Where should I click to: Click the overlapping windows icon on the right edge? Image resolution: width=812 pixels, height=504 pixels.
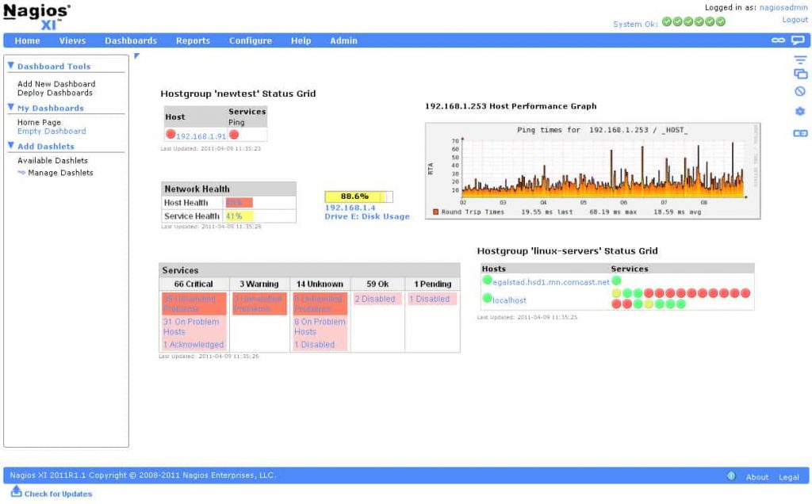coord(801,74)
